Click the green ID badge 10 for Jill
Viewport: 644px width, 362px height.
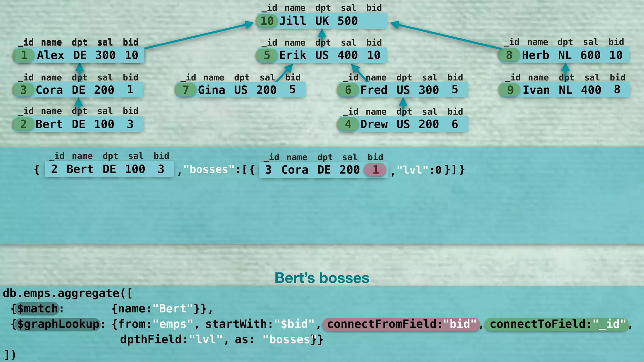[x=267, y=21]
